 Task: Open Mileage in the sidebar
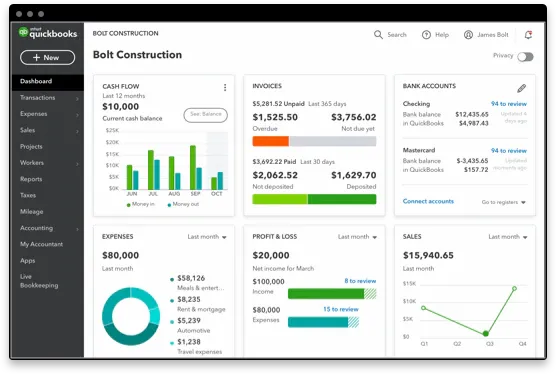32,212
